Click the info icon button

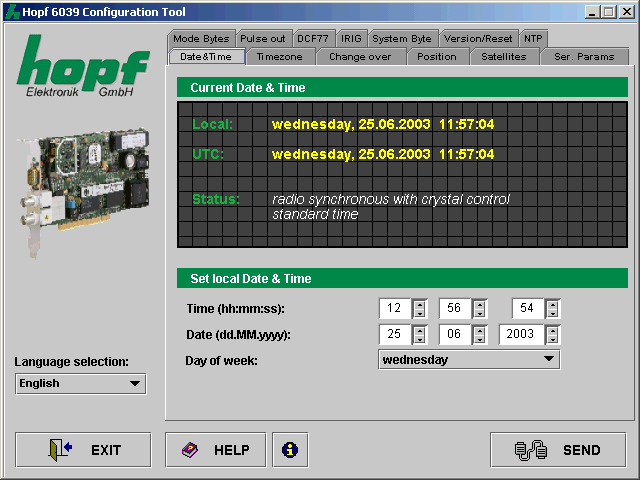coord(290,450)
